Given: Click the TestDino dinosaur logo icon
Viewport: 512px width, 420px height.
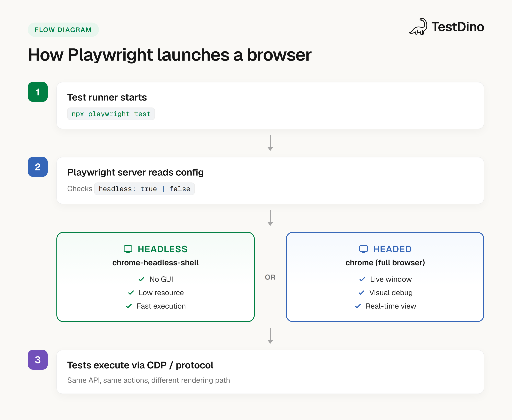Looking at the screenshot, I should [418, 27].
